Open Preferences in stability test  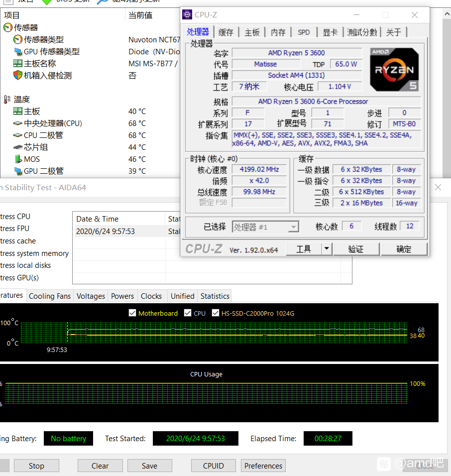tap(263, 466)
